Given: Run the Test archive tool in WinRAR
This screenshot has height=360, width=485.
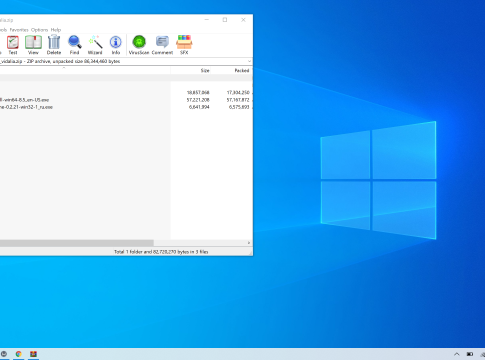Looking at the screenshot, I should click(x=13, y=45).
